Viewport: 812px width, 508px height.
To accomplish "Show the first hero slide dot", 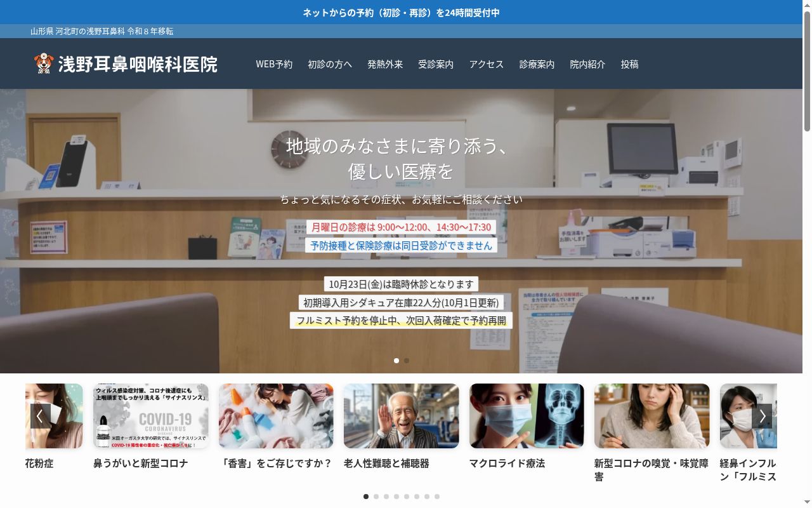I will coord(396,361).
